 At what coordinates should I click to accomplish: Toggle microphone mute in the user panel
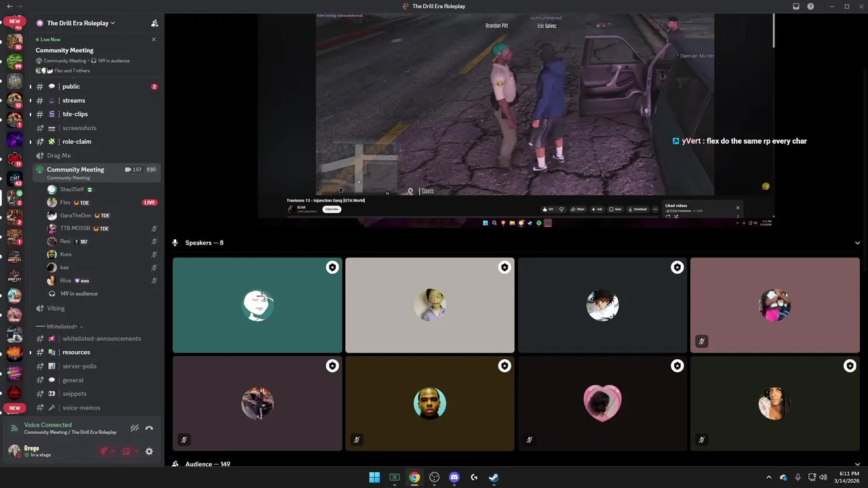pyautogui.click(x=104, y=451)
